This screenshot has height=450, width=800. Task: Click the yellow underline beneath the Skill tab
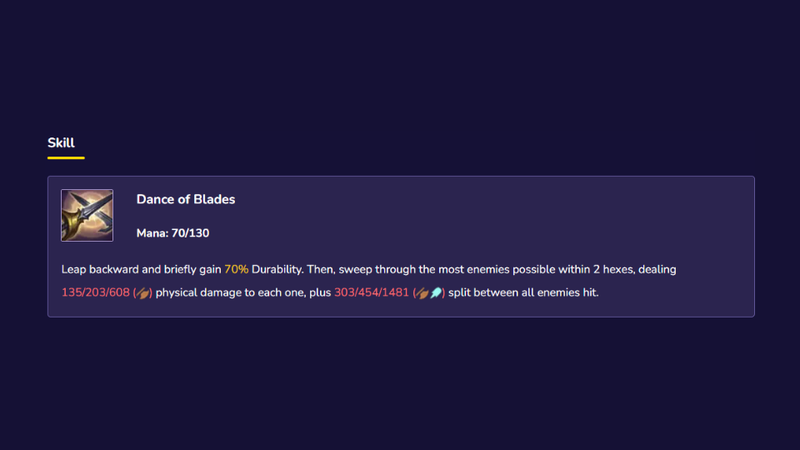pos(66,157)
